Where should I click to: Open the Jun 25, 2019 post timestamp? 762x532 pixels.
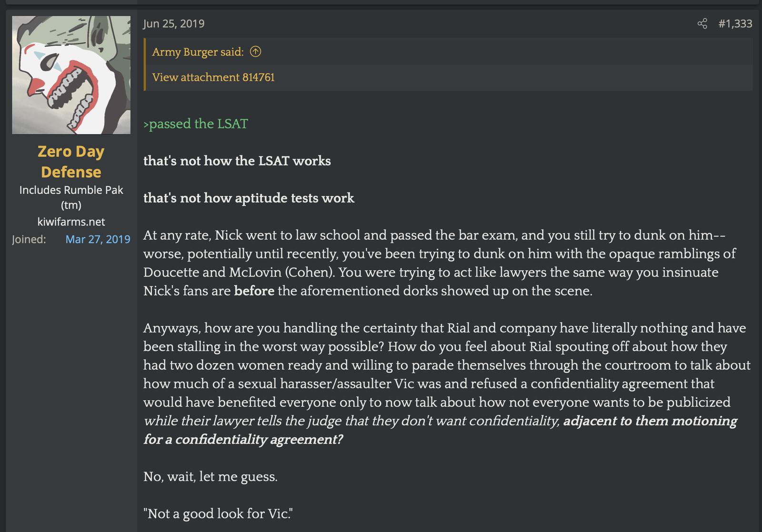tap(174, 24)
